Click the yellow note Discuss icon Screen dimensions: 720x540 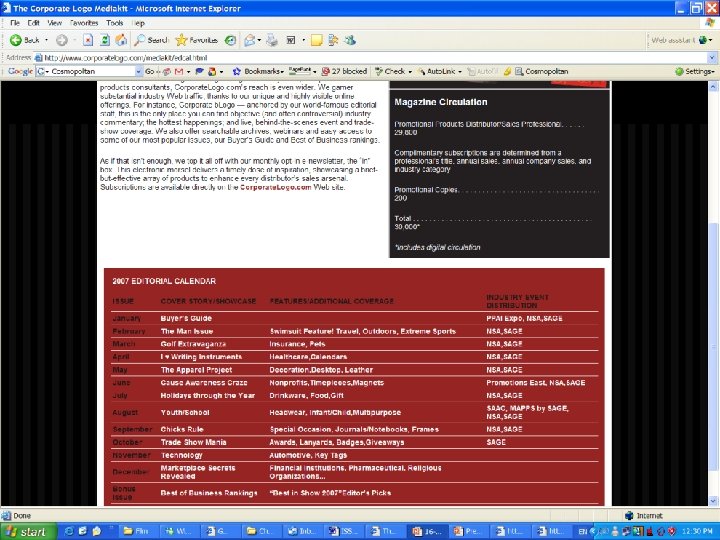[x=316, y=40]
